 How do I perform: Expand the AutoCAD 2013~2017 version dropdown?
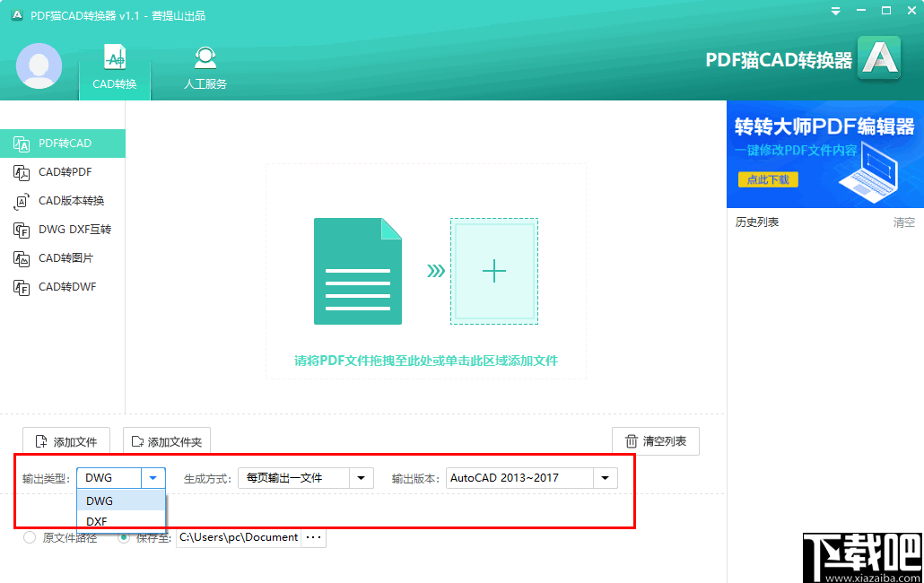606,478
